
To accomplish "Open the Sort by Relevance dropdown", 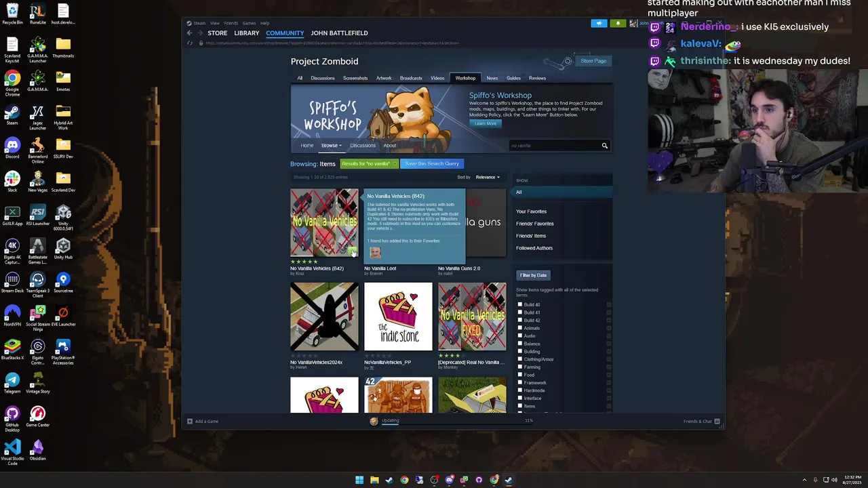I will tap(488, 177).
